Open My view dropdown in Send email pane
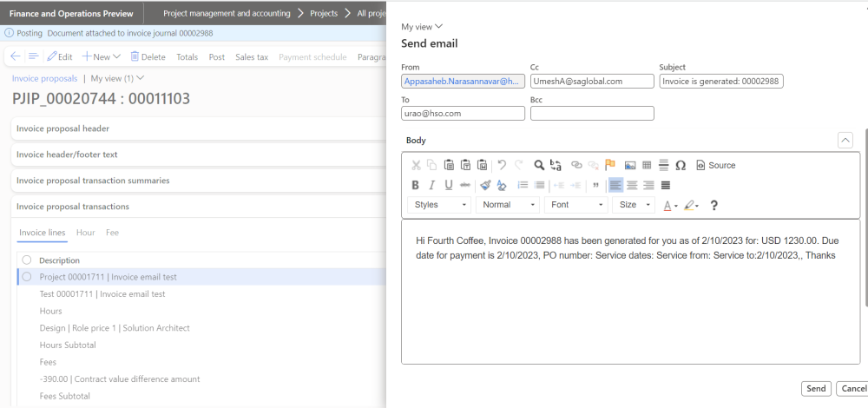The height and width of the screenshot is (408, 868). pyautogui.click(x=422, y=26)
